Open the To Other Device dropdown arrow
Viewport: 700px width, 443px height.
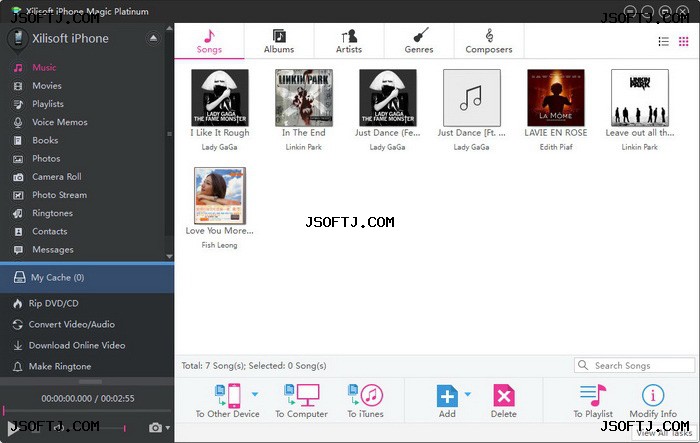click(x=255, y=394)
